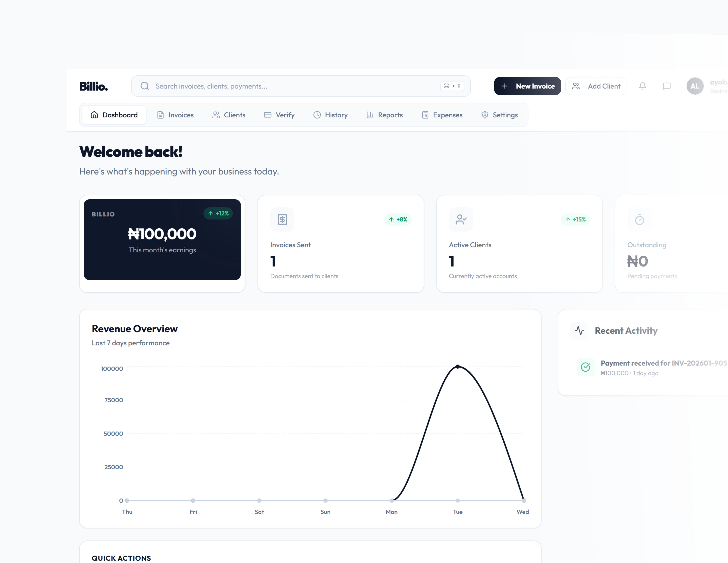
Task: Select the Tuesday peak data point
Action: coord(458,367)
